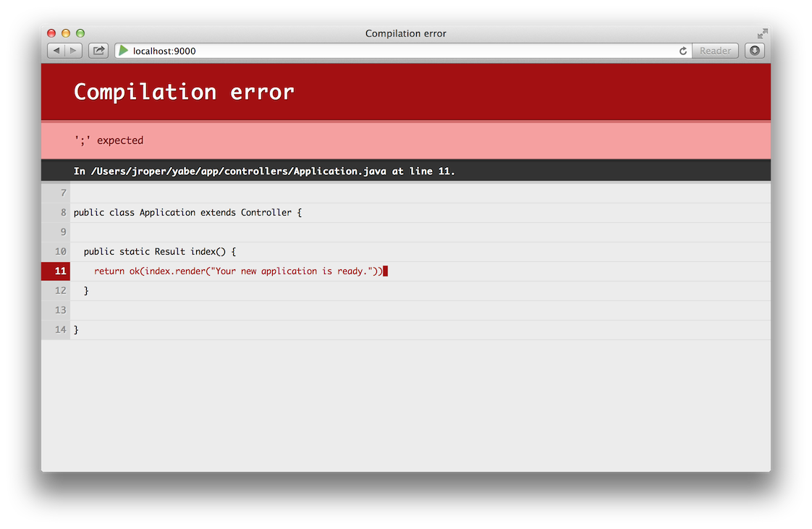
Task: Minimize the window with the yellow button
Action: (x=66, y=33)
